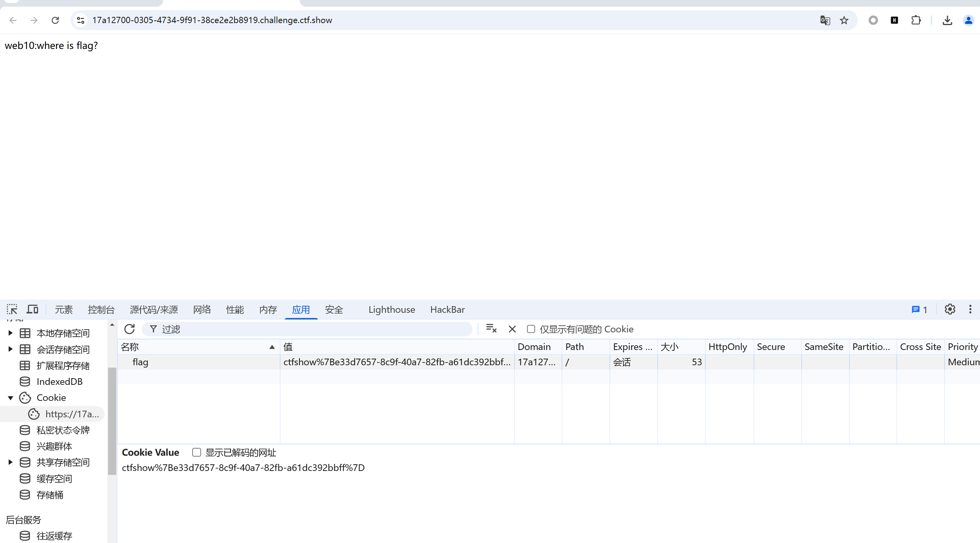
Task: Expand 本地存储空间 tree node
Action: point(11,333)
